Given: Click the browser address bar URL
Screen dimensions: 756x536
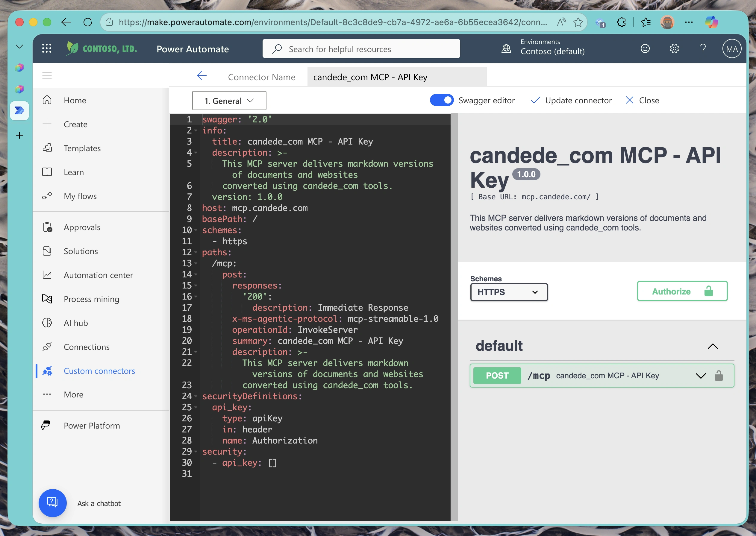Looking at the screenshot, I should pyautogui.click(x=333, y=22).
